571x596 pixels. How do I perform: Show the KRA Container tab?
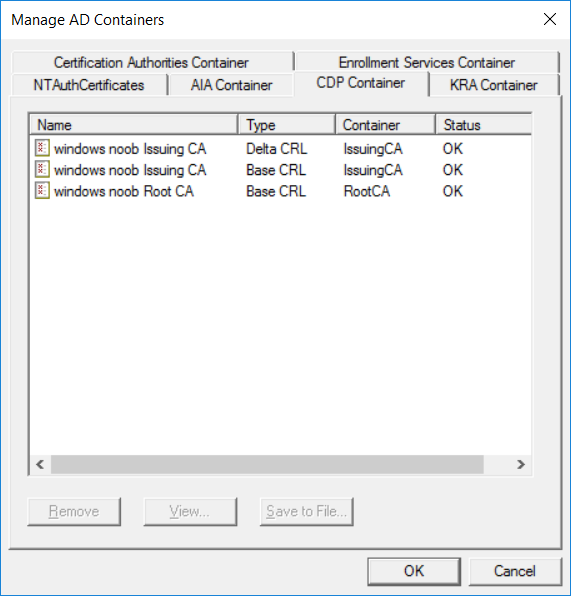pyautogui.click(x=493, y=85)
